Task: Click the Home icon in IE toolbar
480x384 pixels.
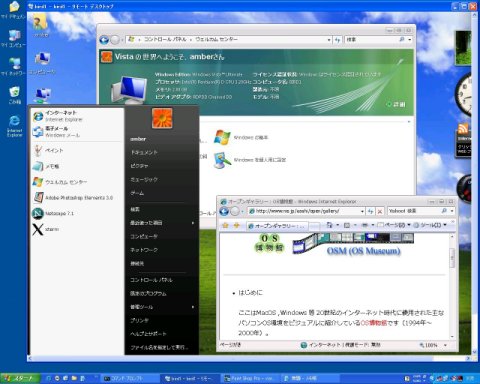Action: [x=329, y=226]
